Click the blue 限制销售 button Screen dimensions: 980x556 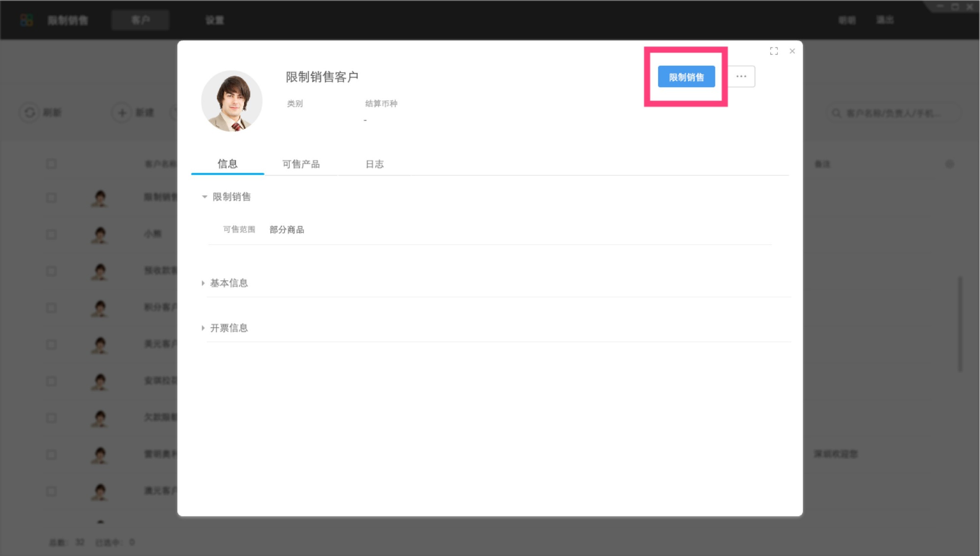(686, 77)
